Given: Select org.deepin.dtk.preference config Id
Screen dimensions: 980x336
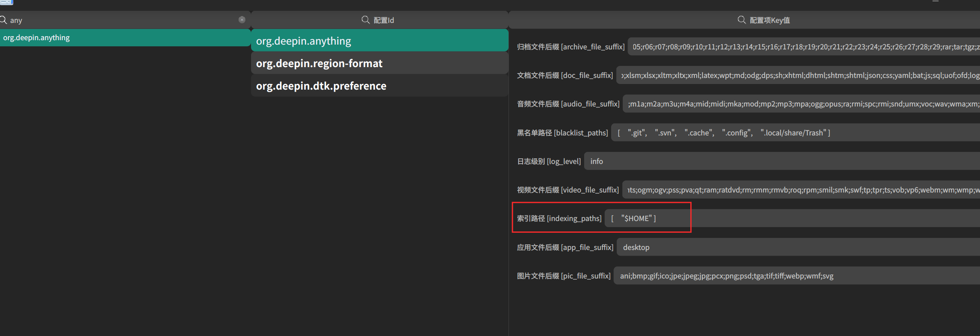Looking at the screenshot, I should point(380,86).
